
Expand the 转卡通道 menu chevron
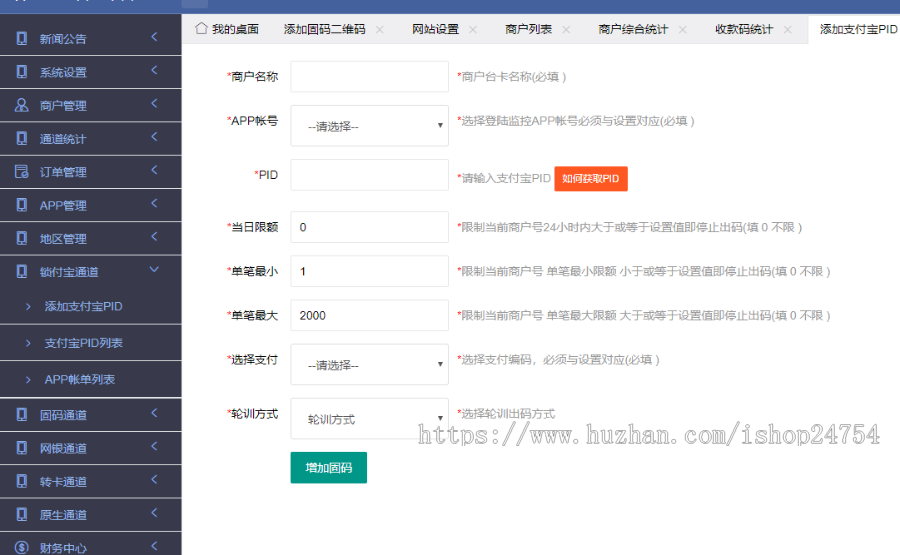[x=154, y=479]
